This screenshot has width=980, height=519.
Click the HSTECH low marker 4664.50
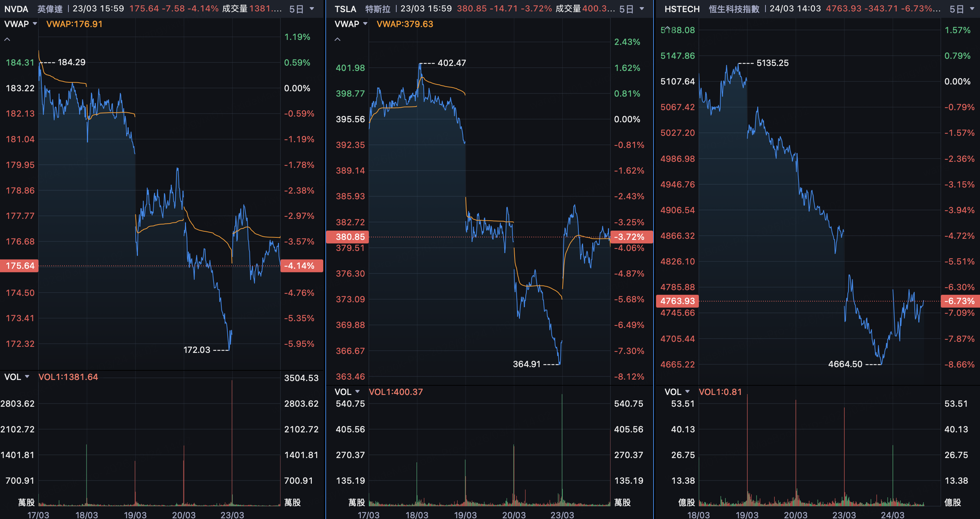845,364
